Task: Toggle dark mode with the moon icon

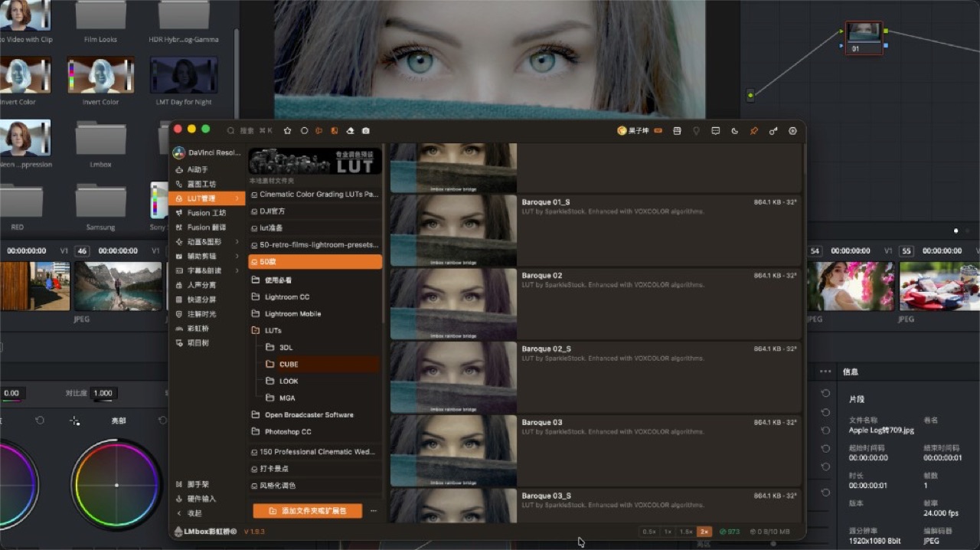Action: tap(735, 131)
